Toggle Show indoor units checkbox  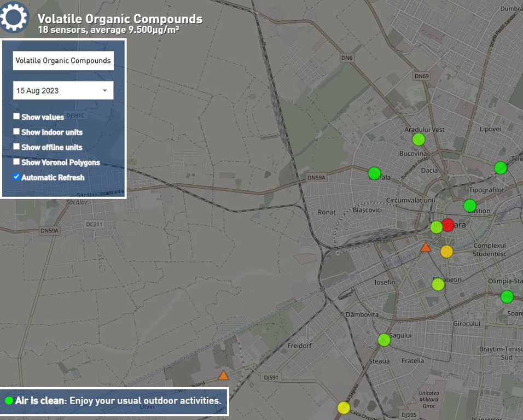coord(17,132)
